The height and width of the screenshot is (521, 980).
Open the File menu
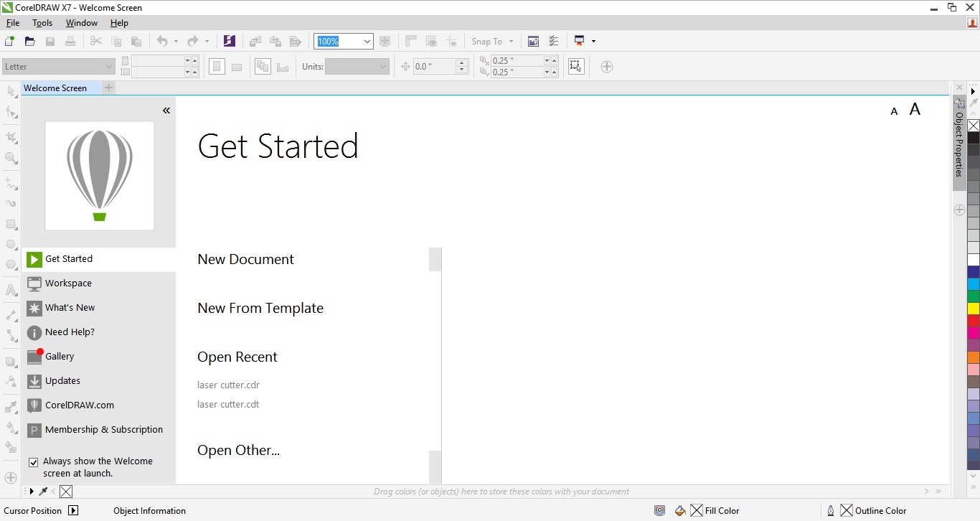pyautogui.click(x=13, y=23)
